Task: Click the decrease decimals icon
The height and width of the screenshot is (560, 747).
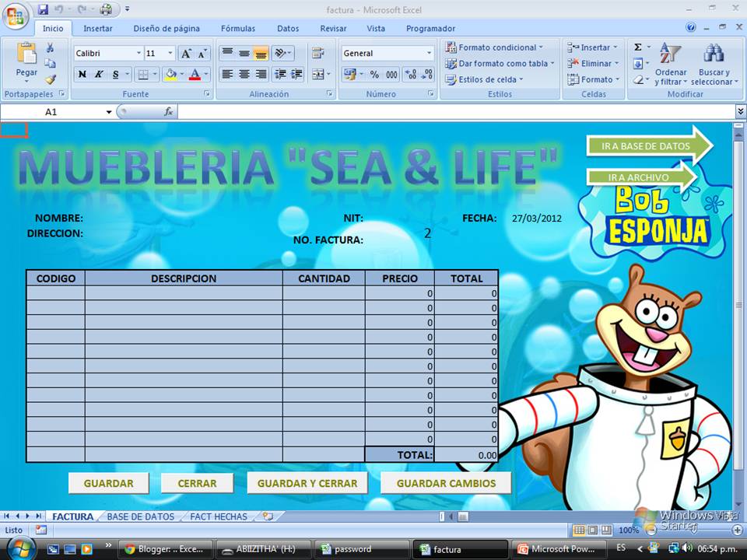Action: 427,75
